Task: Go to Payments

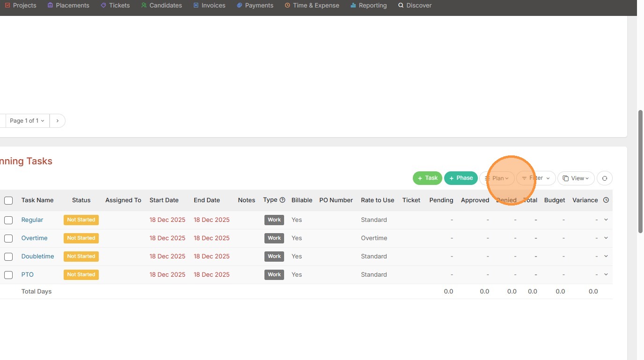Action: (x=255, y=6)
